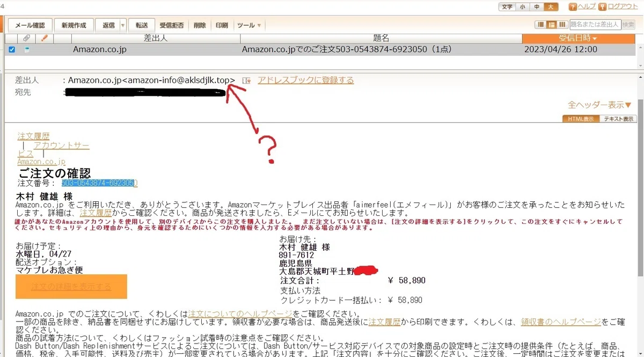The height and width of the screenshot is (357, 644).
Task: Toggle 受信日時 date sort order
Action: [x=578, y=38]
